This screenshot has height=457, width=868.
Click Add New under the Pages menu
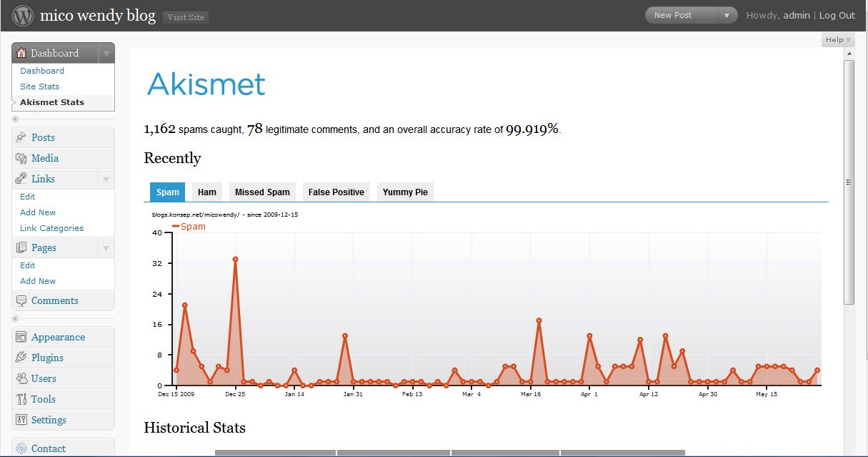(38, 281)
